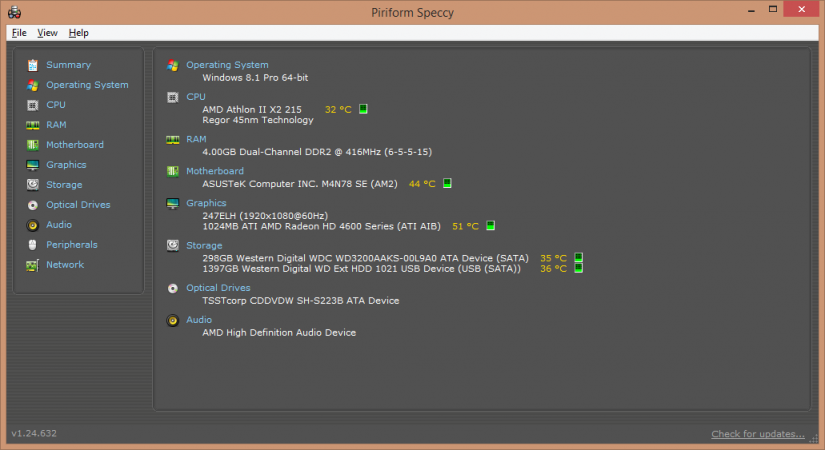Select Storage in the sidebar
The width and height of the screenshot is (825, 450).
(64, 185)
